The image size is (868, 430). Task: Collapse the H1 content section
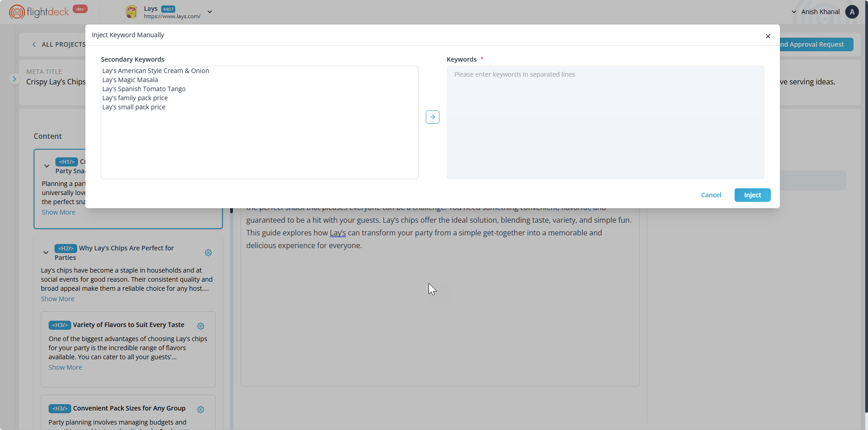click(47, 166)
